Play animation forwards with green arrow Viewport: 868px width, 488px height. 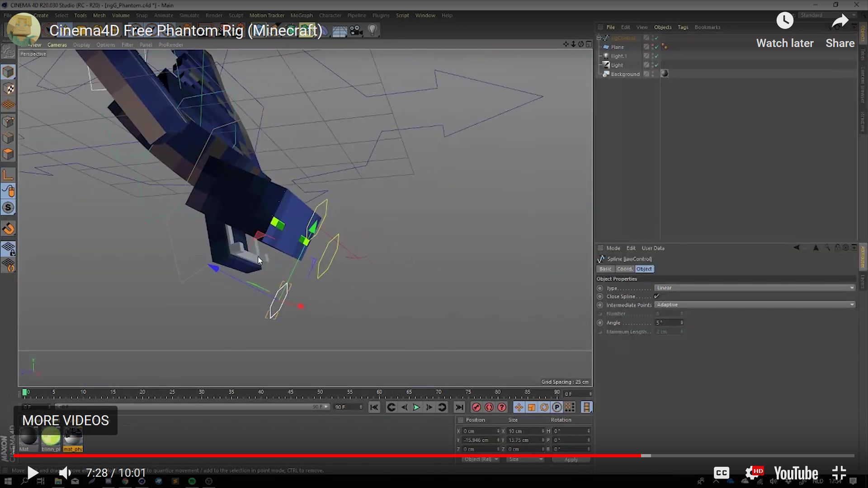pyautogui.click(x=416, y=408)
